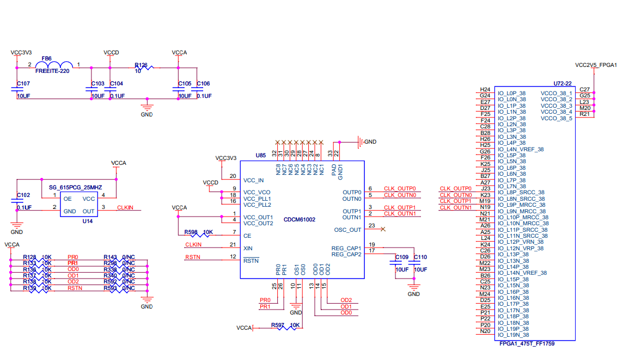Select the OD2 net label below U85

coord(346,300)
